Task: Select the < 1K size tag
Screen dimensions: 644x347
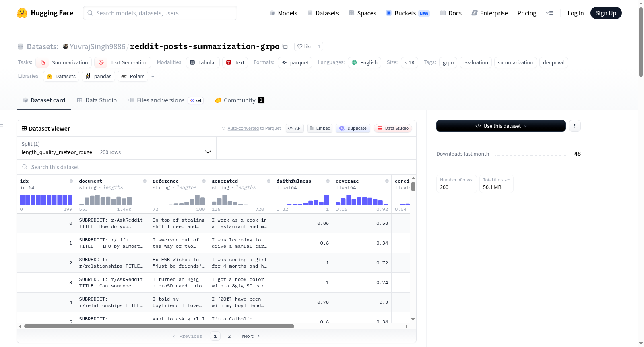Action: [x=409, y=62]
